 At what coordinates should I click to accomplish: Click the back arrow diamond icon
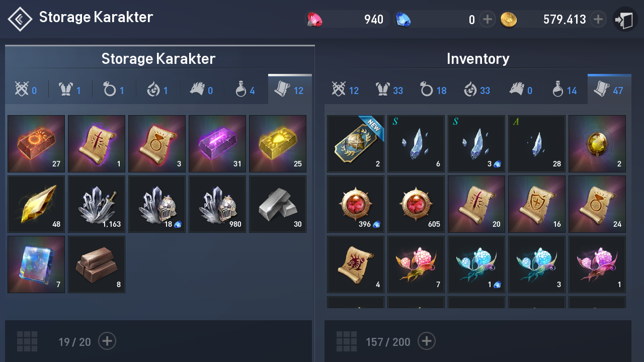(20, 19)
